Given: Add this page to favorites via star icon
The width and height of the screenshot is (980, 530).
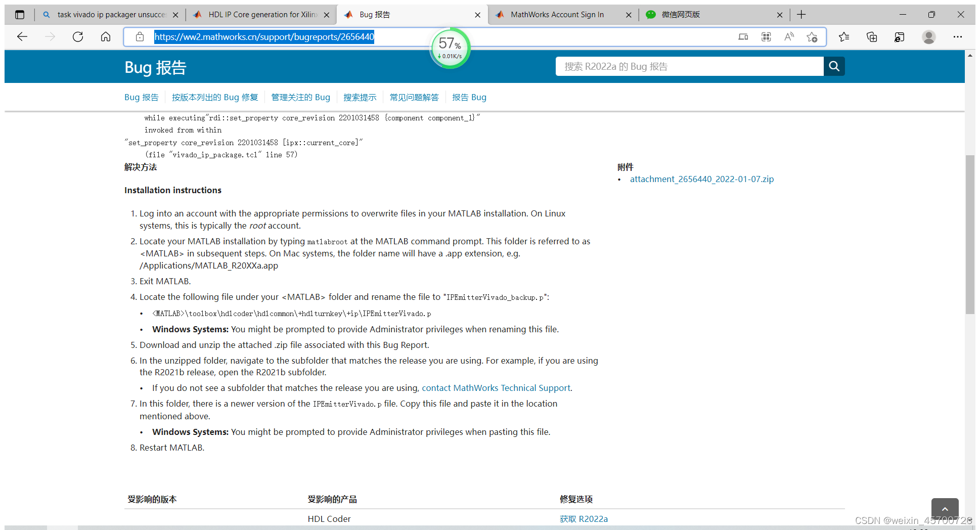Looking at the screenshot, I should (x=812, y=36).
